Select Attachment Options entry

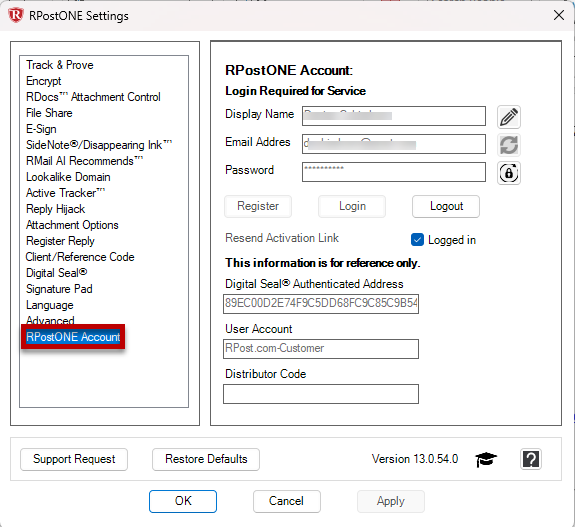click(x=72, y=225)
